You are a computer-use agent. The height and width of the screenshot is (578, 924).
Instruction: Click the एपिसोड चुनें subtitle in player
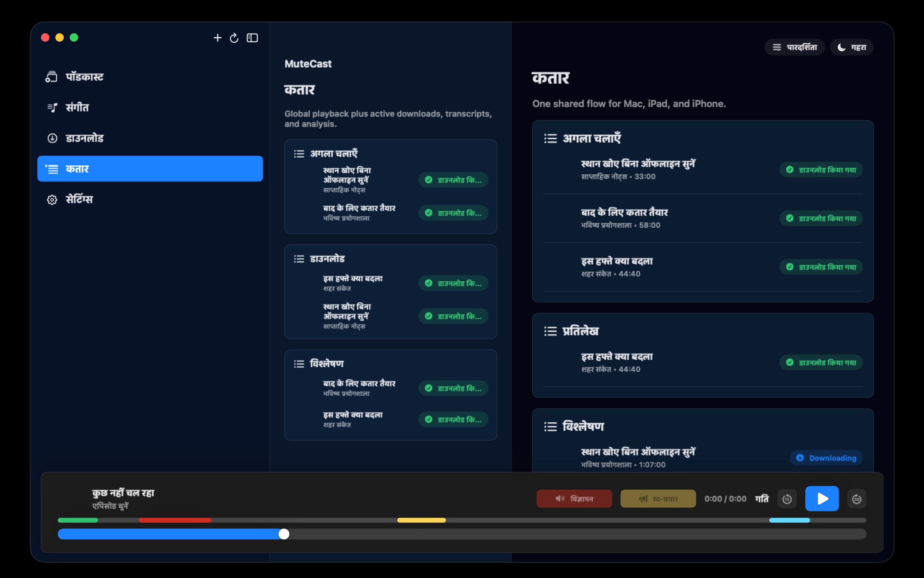pos(110,506)
